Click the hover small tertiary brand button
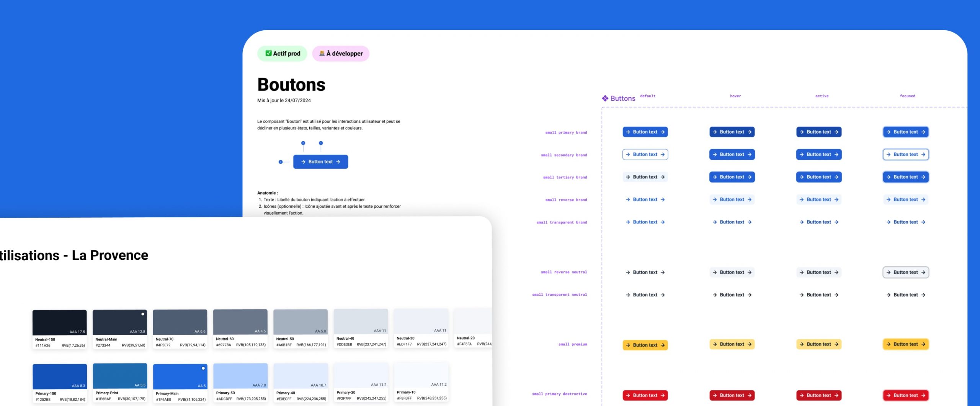The height and width of the screenshot is (406, 980). (732, 177)
